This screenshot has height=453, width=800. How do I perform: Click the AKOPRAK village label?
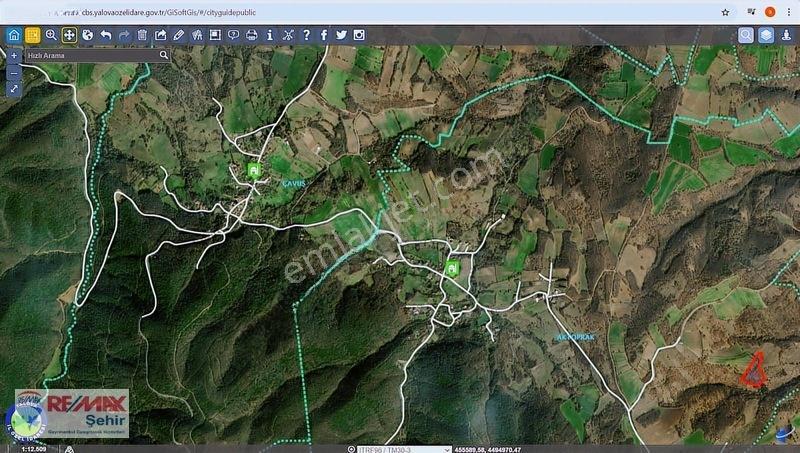point(576,337)
